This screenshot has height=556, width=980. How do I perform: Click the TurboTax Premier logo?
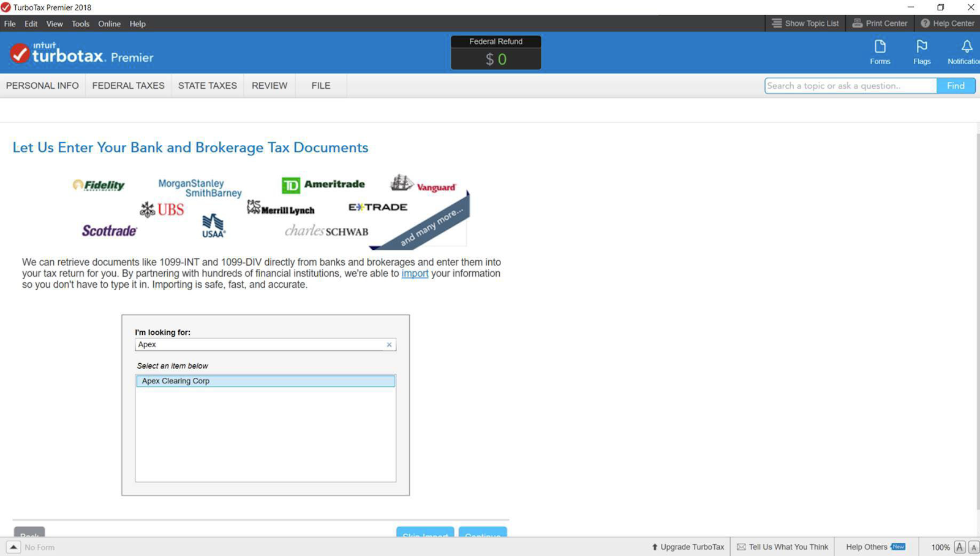click(x=81, y=54)
